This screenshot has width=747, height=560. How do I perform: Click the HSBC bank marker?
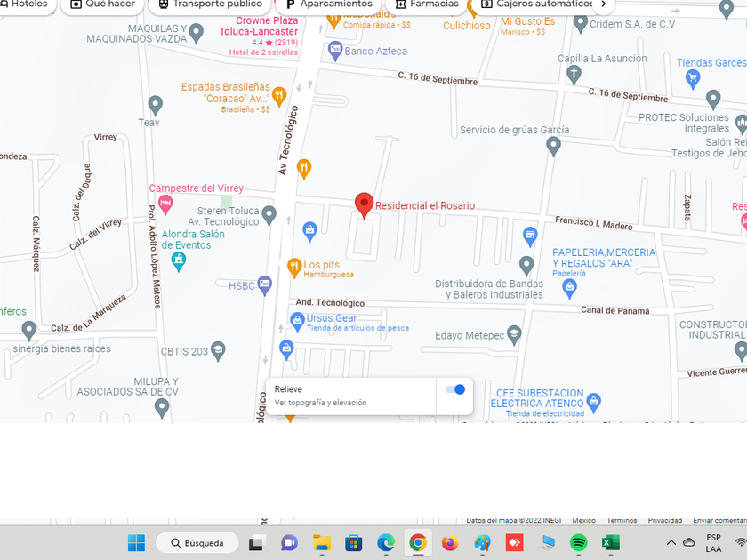[x=264, y=285]
